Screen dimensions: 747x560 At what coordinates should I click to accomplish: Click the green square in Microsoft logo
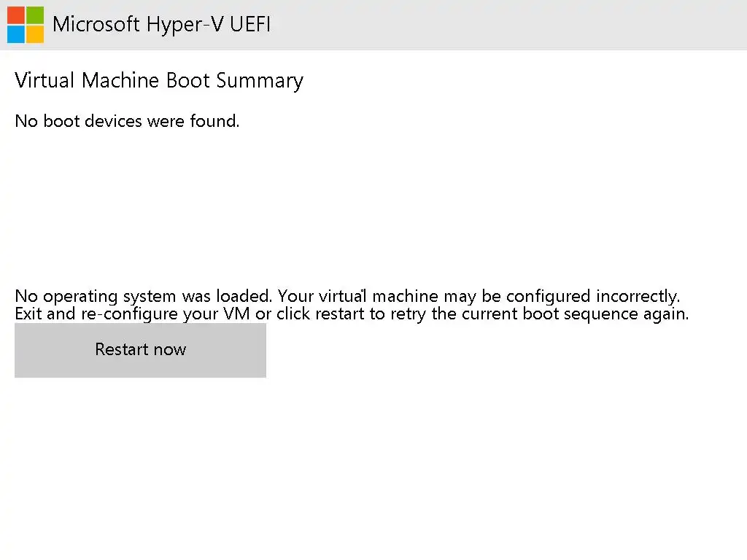pyautogui.click(x=35, y=15)
